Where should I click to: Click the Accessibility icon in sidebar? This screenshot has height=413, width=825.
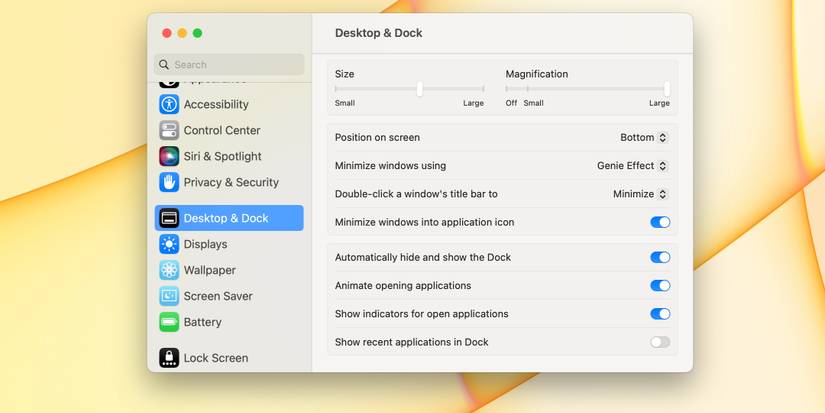(x=169, y=104)
